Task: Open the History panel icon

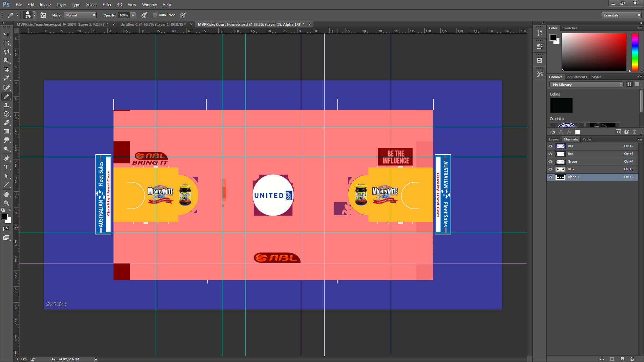Action: click(x=540, y=33)
